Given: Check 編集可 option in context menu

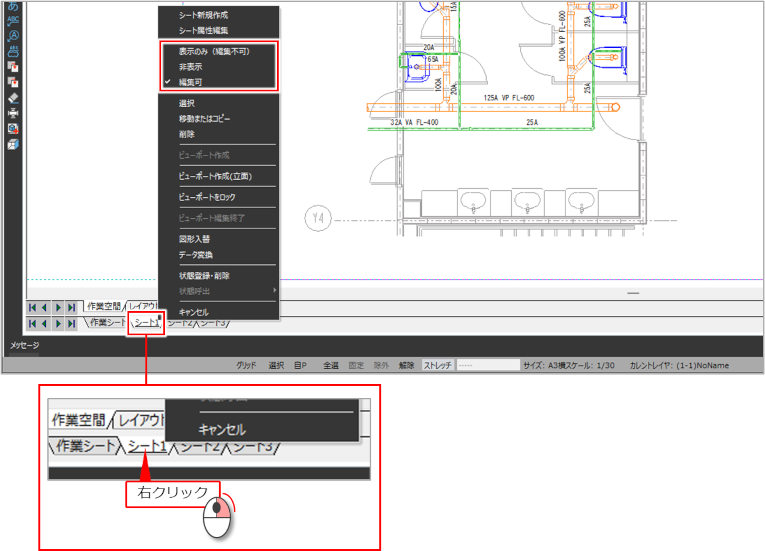Looking at the screenshot, I should tap(193, 81).
